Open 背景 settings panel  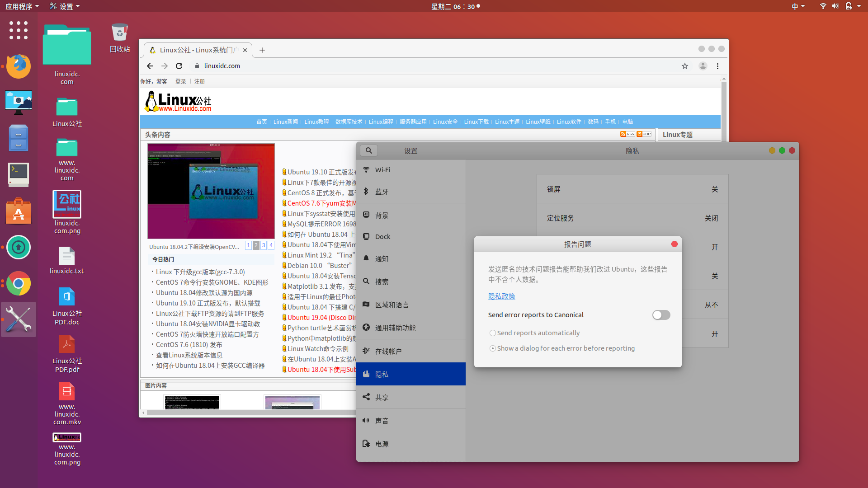click(410, 215)
